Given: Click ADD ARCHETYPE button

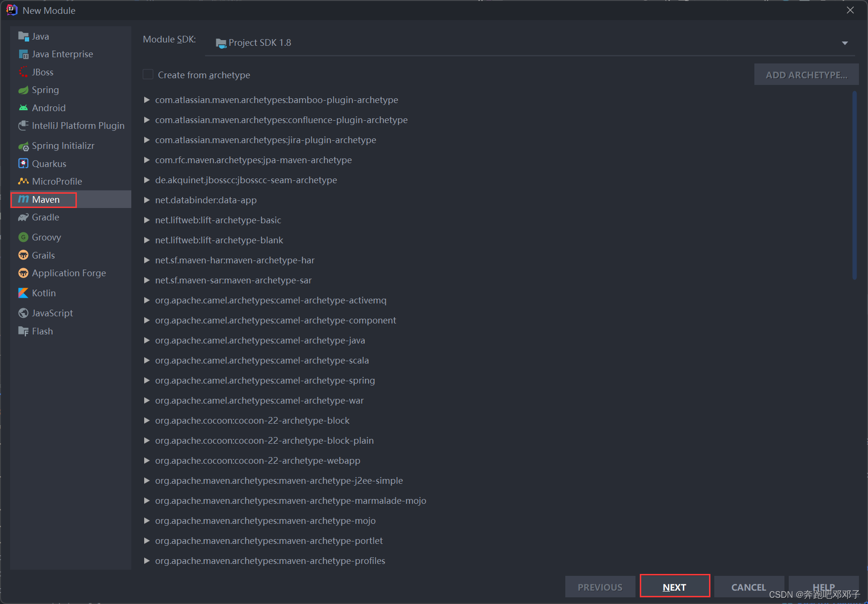Looking at the screenshot, I should click(806, 75).
